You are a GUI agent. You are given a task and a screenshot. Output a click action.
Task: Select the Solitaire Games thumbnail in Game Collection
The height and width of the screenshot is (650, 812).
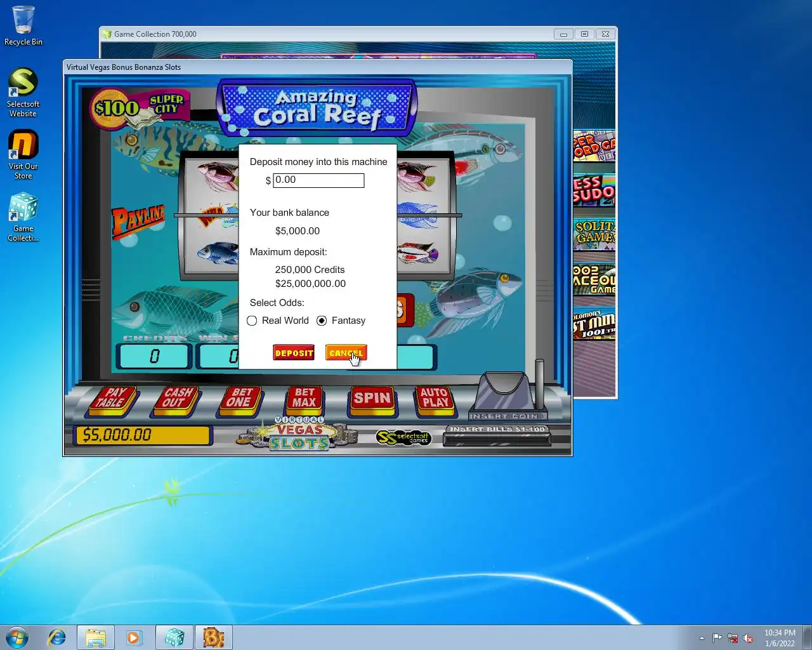click(594, 234)
